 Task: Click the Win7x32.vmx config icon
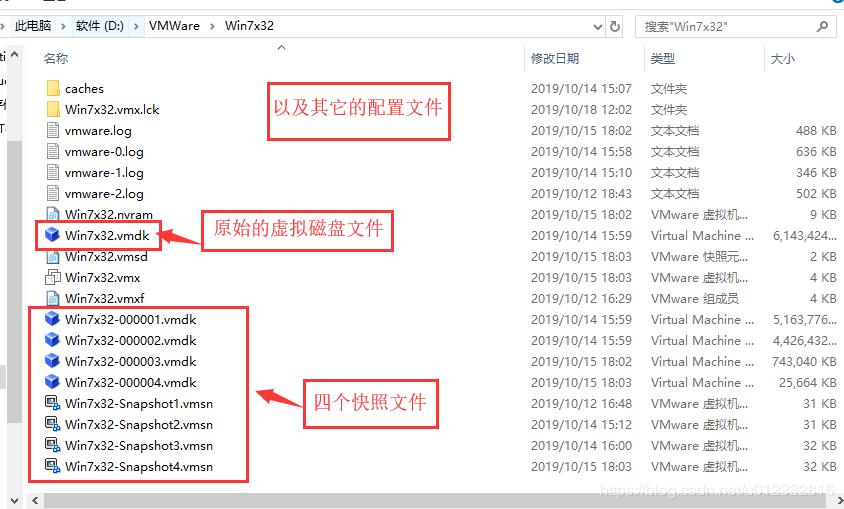point(53,278)
